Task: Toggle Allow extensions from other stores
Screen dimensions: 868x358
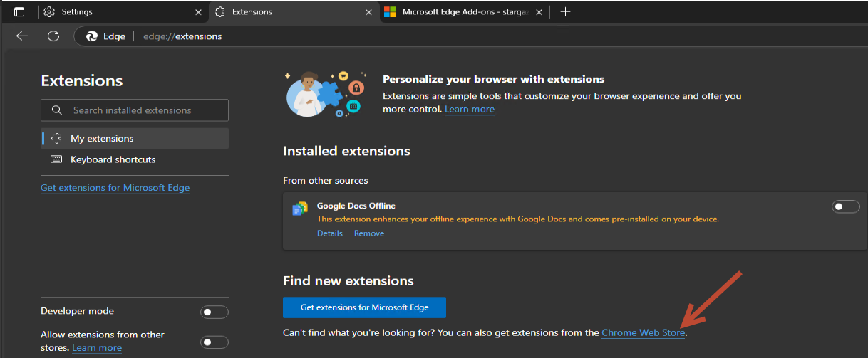Action: coord(215,342)
